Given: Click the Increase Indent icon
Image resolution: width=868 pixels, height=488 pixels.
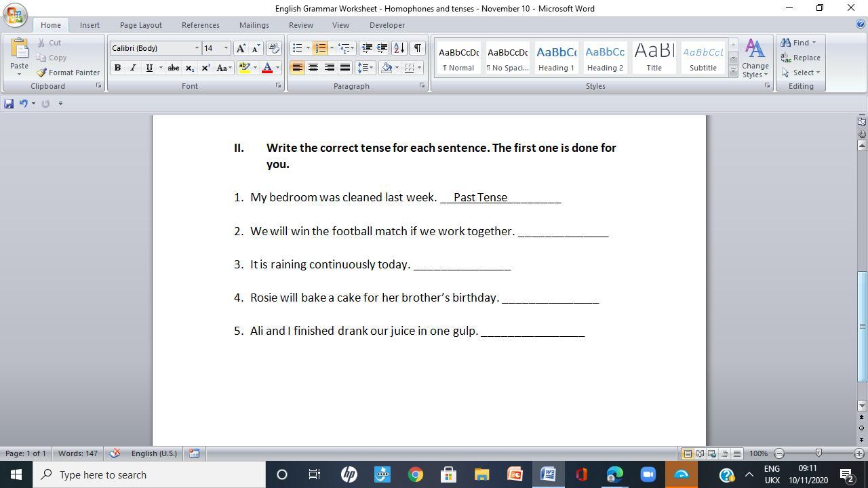Looking at the screenshot, I should (382, 48).
